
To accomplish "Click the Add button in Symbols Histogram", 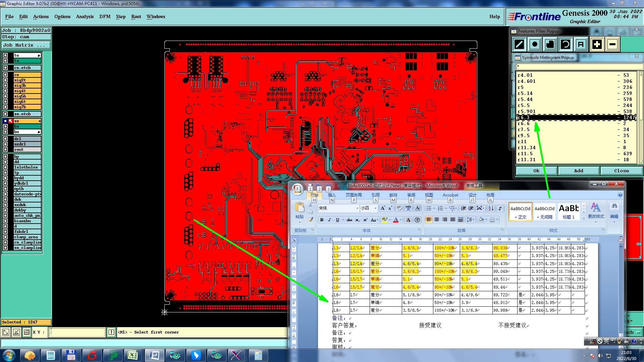I will (578, 171).
